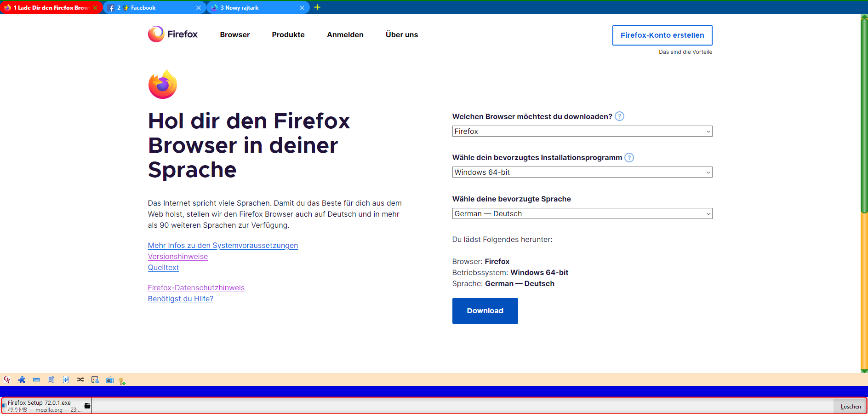Click the Firefox-Konto erstellen button

(662, 35)
